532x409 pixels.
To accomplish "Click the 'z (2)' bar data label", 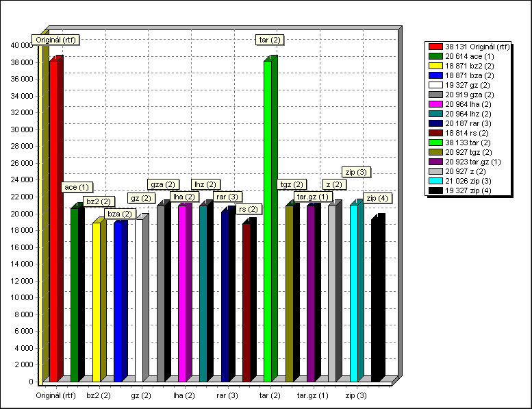I will coord(334,184).
